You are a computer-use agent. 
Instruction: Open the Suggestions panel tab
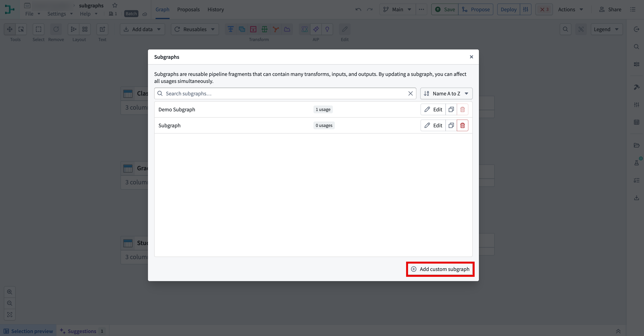tap(83, 331)
